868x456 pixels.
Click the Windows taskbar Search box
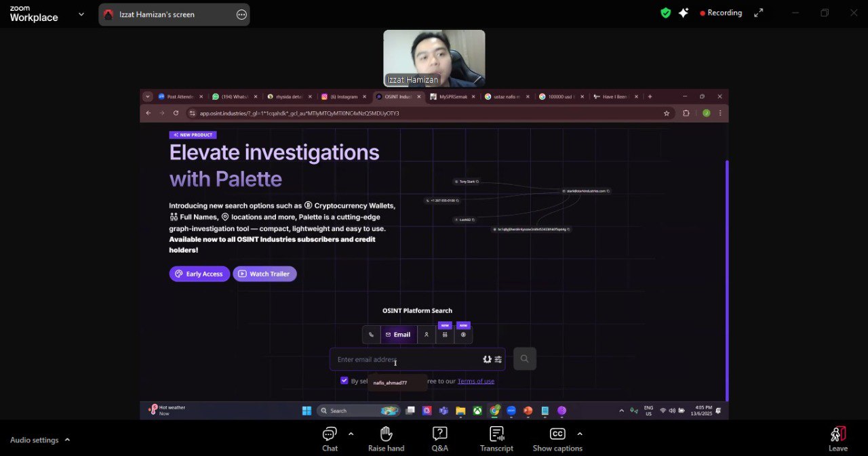pos(358,411)
